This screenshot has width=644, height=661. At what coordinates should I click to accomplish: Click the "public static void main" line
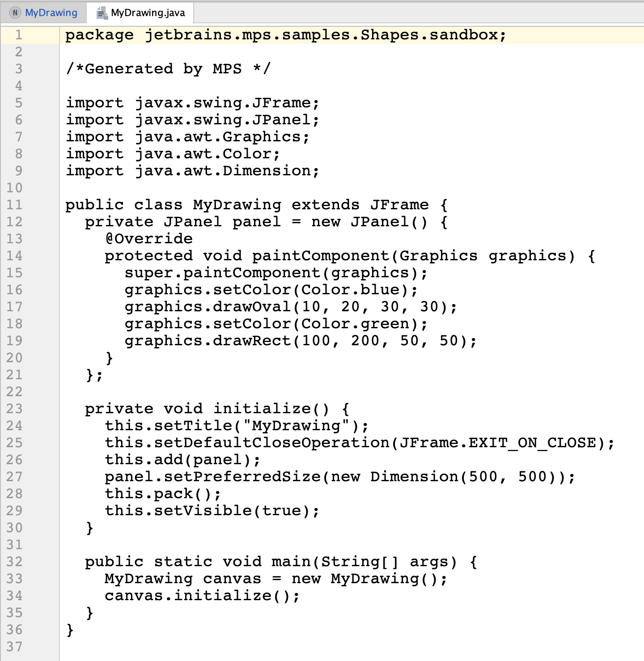tap(281, 562)
